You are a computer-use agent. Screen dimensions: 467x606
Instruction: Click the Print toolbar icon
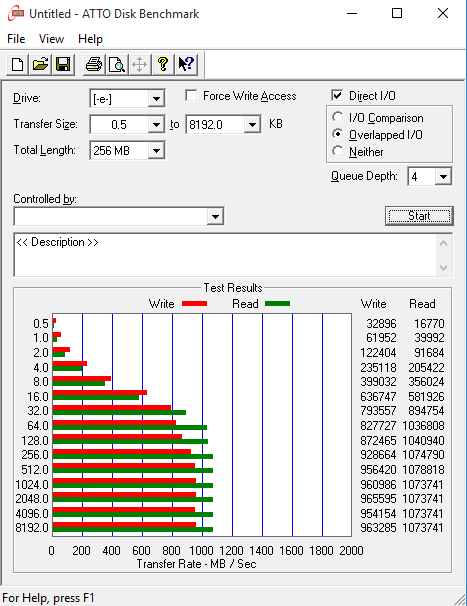coord(94,65)
